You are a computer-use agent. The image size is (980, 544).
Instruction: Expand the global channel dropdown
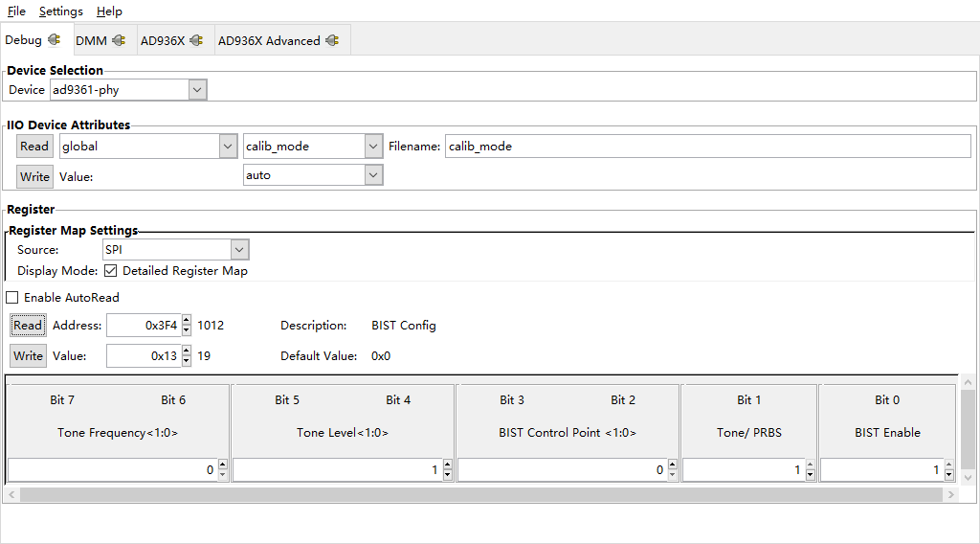pos(228,147)
